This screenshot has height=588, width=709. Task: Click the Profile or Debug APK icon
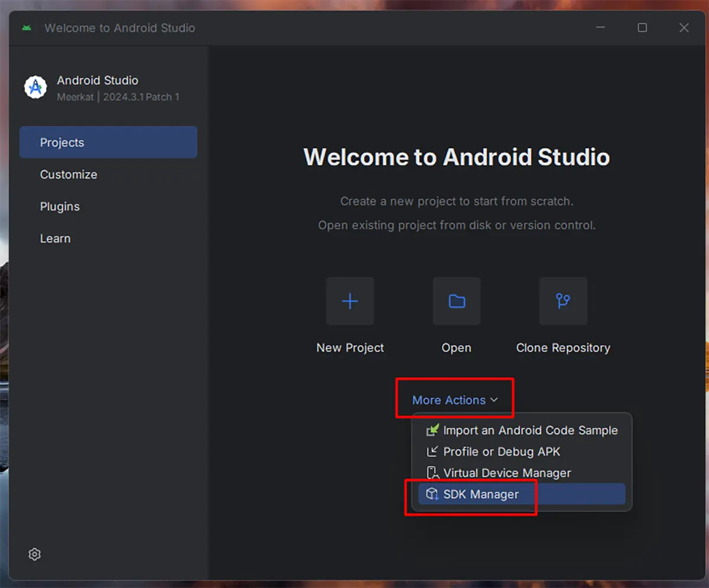(432, 451)
